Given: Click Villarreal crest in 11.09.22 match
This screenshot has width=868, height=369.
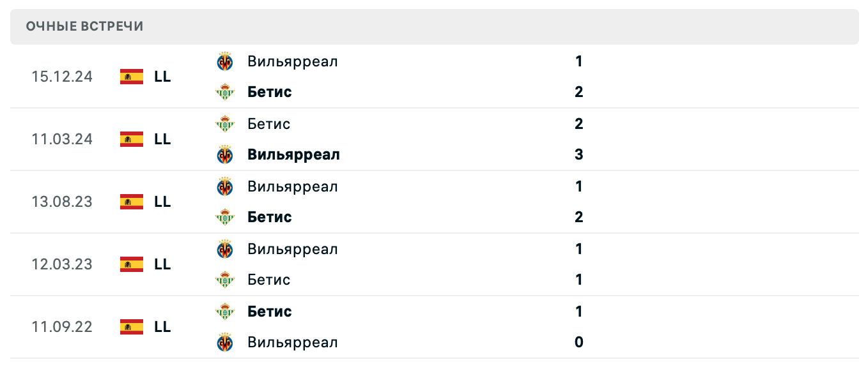Looking at the screenshot, I should tap(225, 342).
